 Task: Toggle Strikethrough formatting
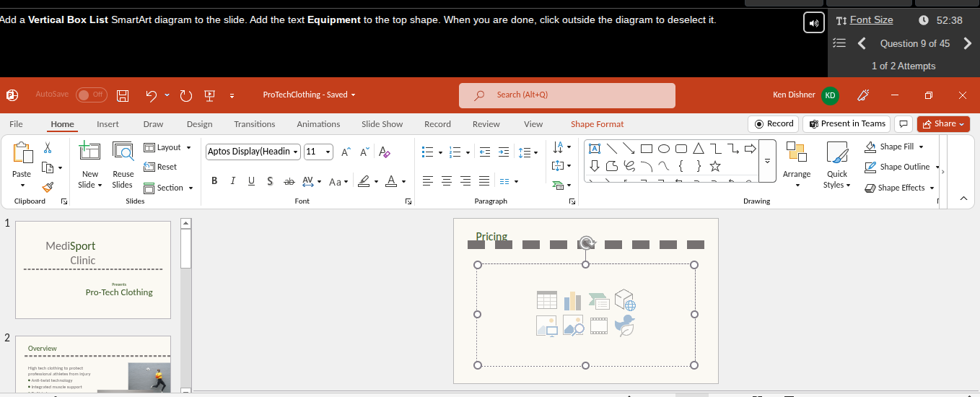[x=289, y=181]
